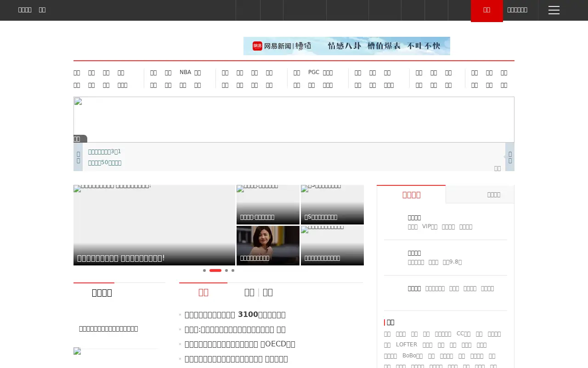Click the ticker line containing "50"

tap(105, 163)
